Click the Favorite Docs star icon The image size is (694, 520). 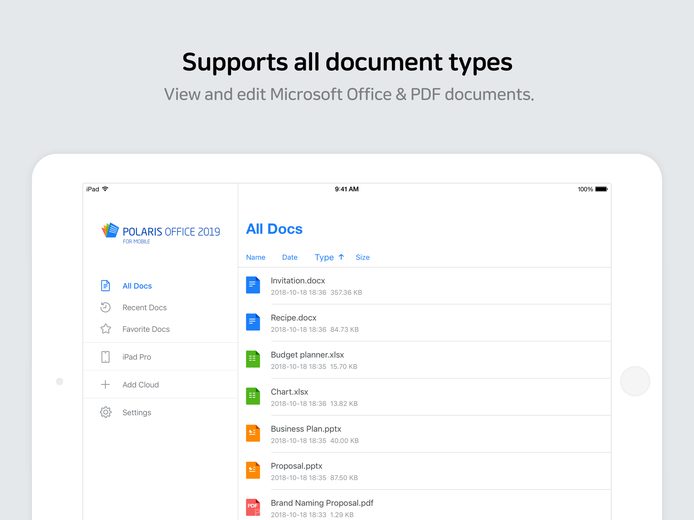105,329
